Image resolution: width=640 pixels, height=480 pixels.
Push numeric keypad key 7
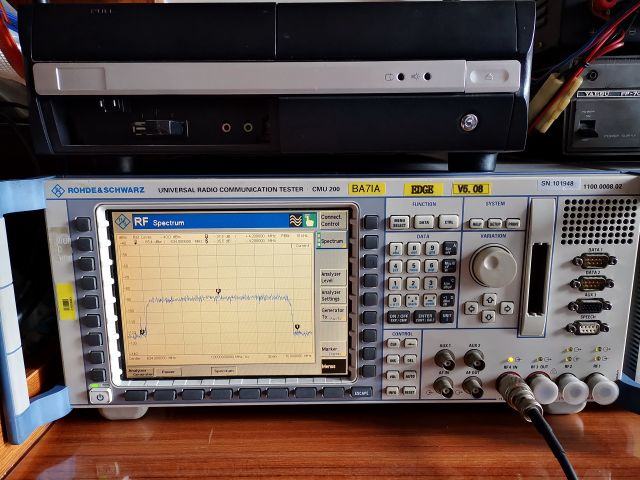(396, 249)
